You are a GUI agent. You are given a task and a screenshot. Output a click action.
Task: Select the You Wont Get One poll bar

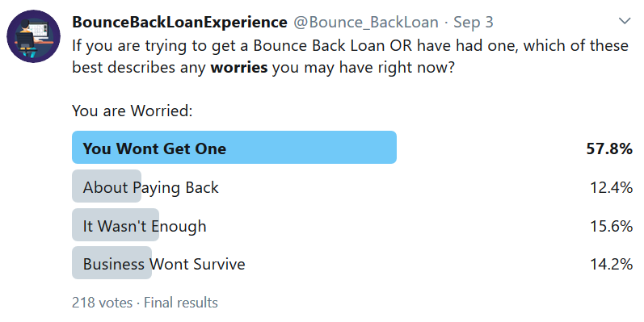[x=234, y=148]
